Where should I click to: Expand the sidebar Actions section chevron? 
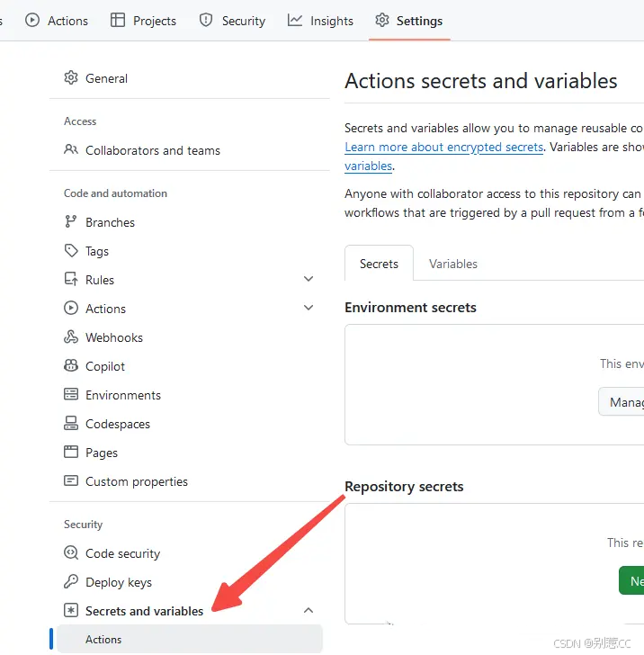point(309,308)
